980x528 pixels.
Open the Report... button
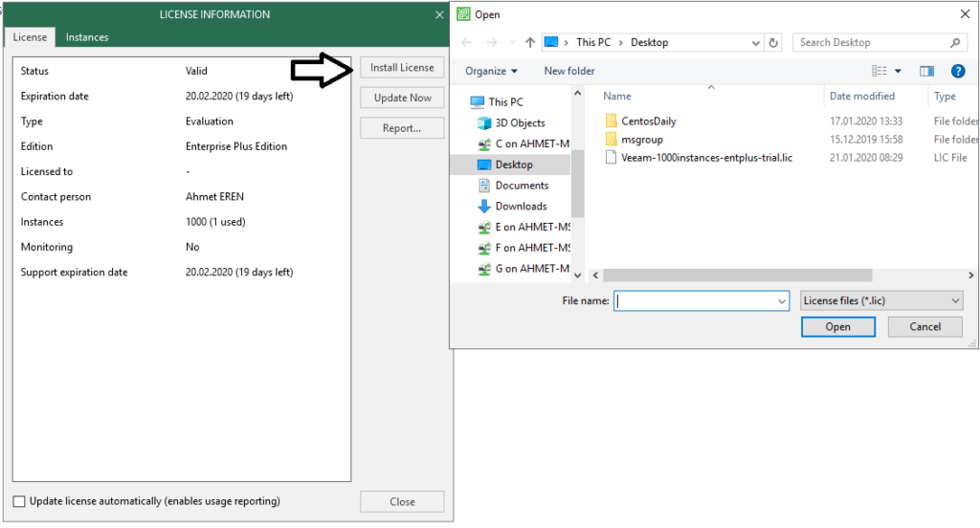(402, 128)
